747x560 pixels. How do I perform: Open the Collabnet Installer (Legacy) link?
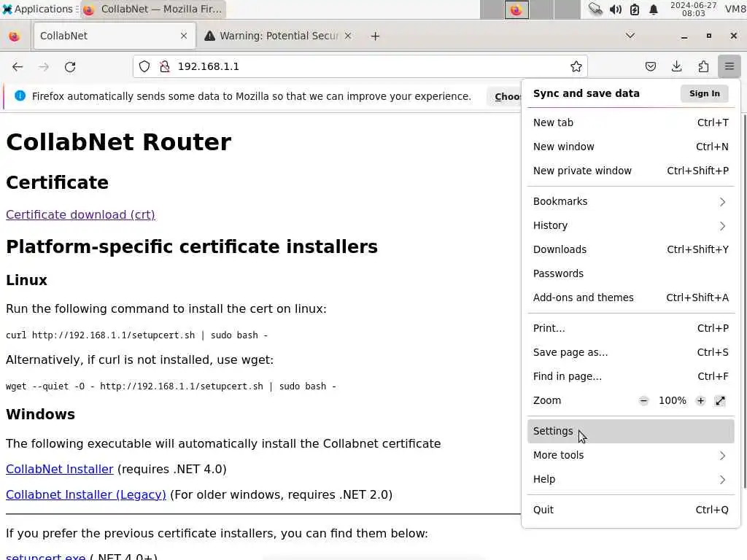pyautogui.click(x=86, y=495)
